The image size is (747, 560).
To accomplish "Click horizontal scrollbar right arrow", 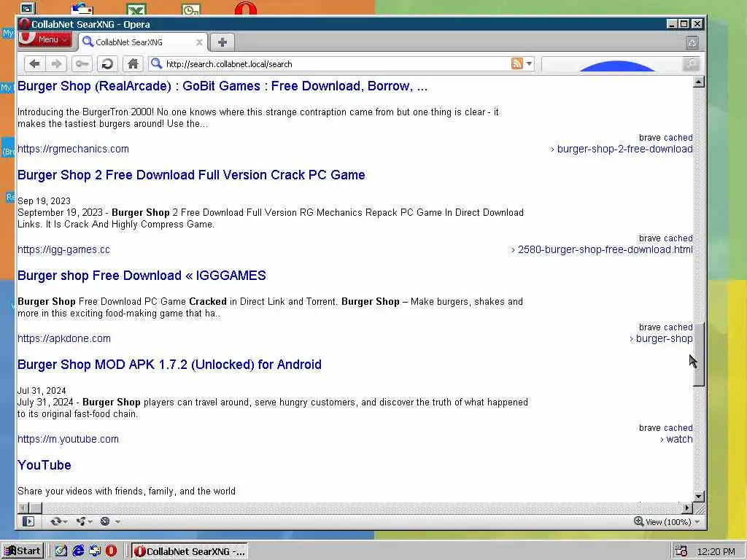I will tap(687, 508).
